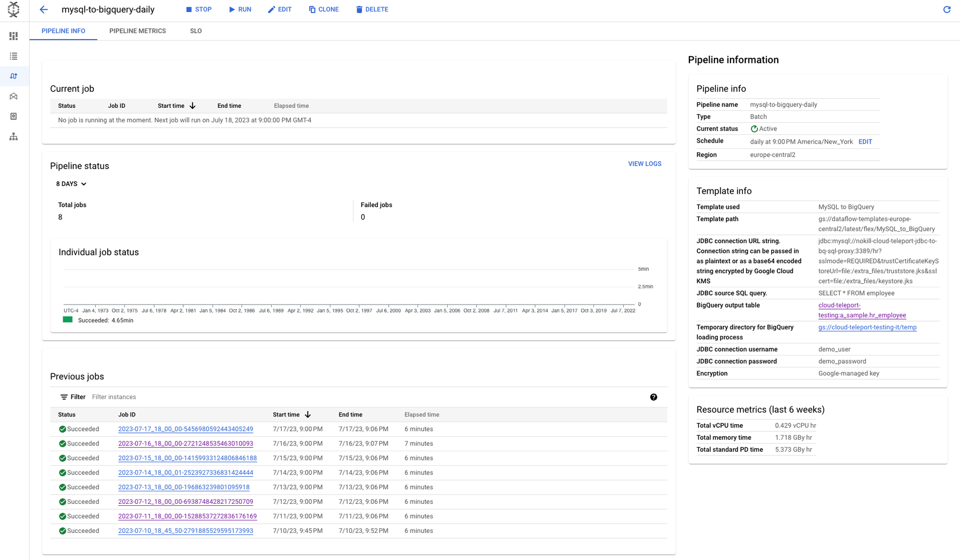Run the pipeline now
The width and height of the screenshot is (960, 560).
tap(240, 9)
